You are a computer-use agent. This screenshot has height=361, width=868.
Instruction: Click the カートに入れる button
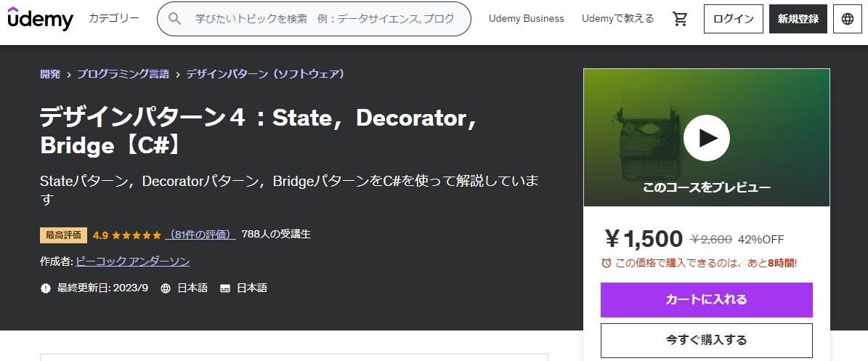pos(706,299)
